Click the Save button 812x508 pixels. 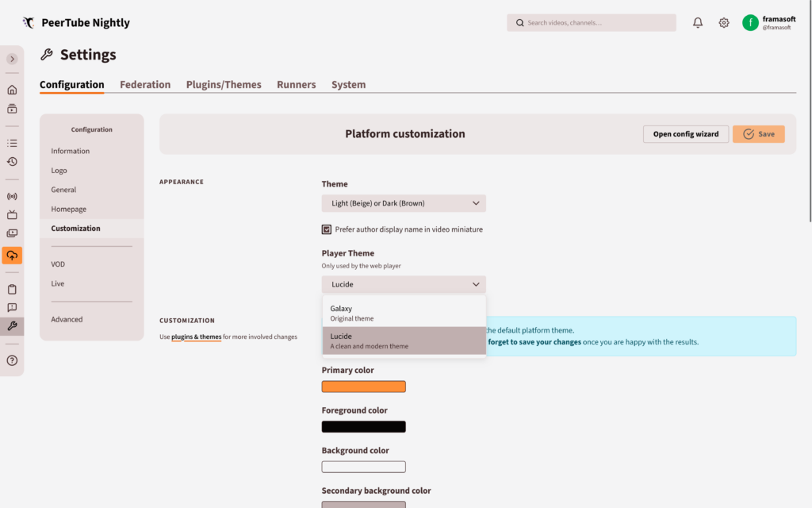(x=758, y=133)
